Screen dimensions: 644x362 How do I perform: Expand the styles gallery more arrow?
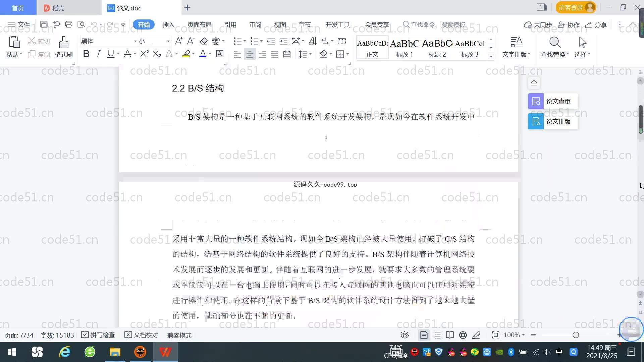tap(491, 56)
